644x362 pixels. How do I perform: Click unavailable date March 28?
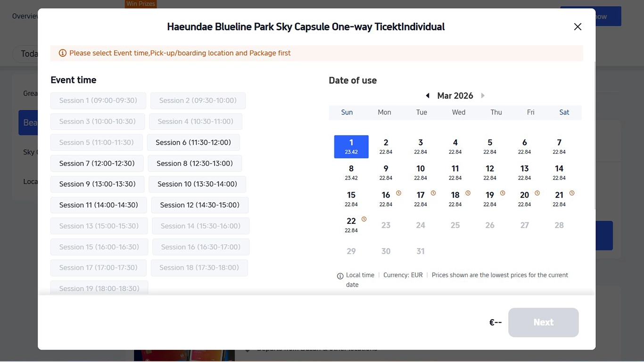click(559, 225)
